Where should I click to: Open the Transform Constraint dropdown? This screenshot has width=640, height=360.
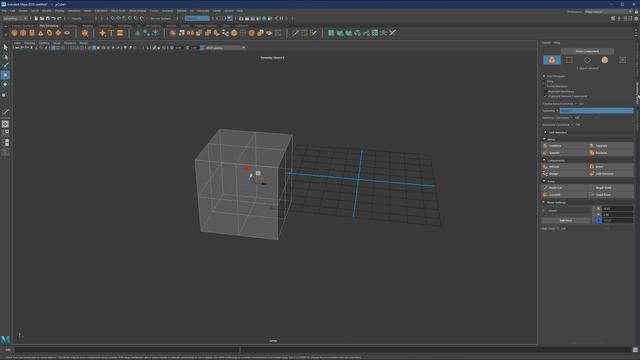[576, 124]
